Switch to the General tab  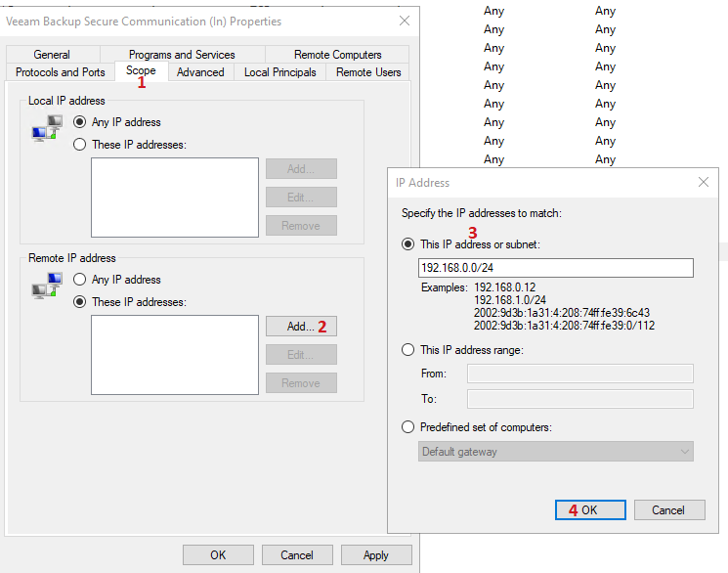coord(52,55)
